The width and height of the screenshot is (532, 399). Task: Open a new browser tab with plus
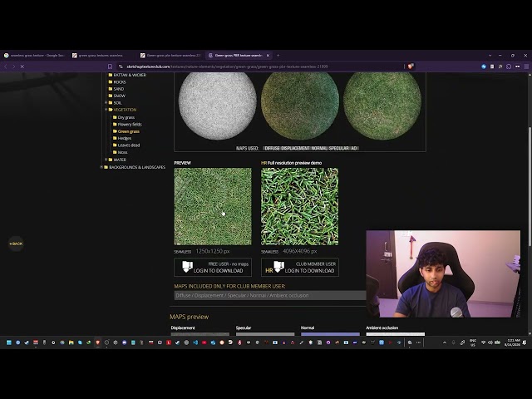tap(278, 56)
